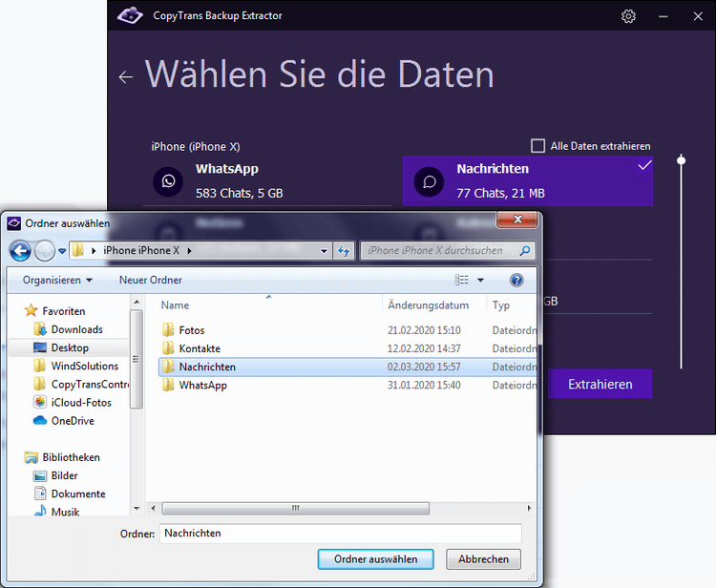Click the Desktop icon in the sidebar
716x588 pixels.
coord(40,347)
